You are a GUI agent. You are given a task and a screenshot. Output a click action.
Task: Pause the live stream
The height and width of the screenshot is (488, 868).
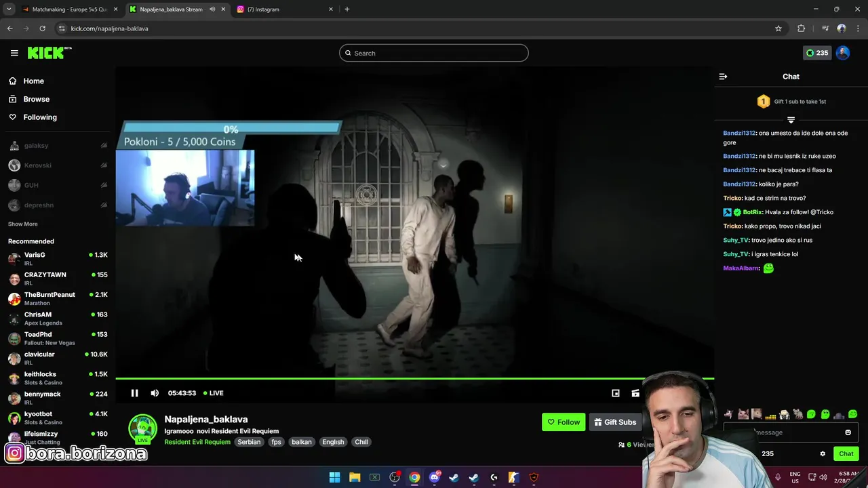click(x=134, y=393)
